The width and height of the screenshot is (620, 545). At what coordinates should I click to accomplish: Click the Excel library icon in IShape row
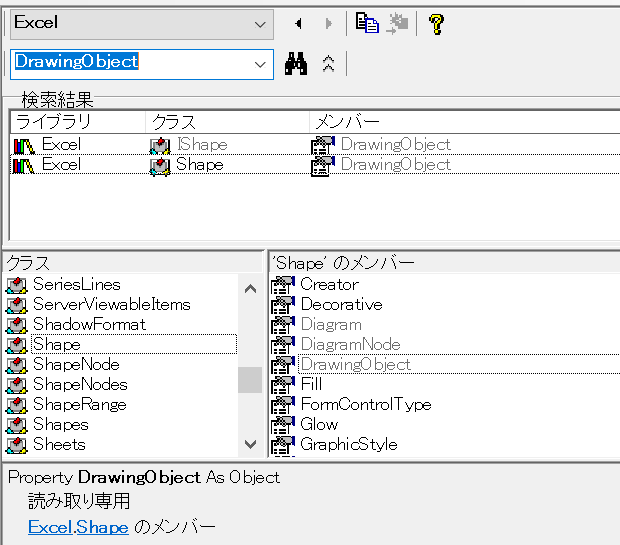(24, 146)
